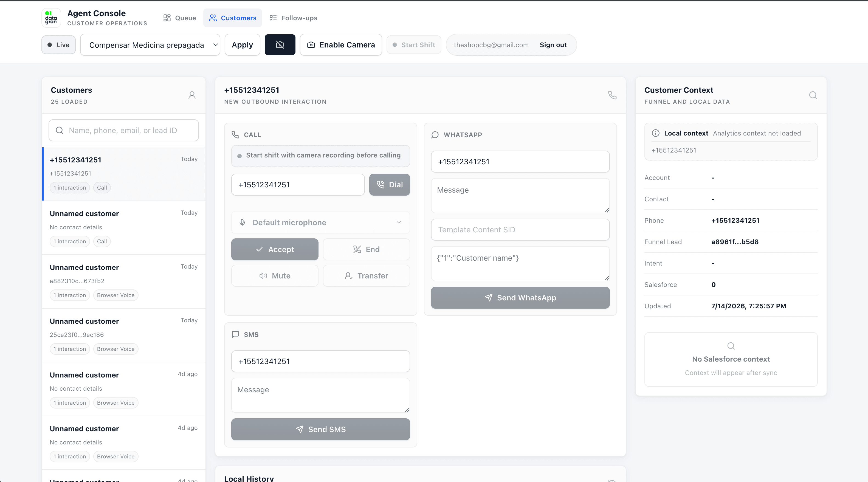
Task: Click the template variables JSON textarea
Action: 520,264
